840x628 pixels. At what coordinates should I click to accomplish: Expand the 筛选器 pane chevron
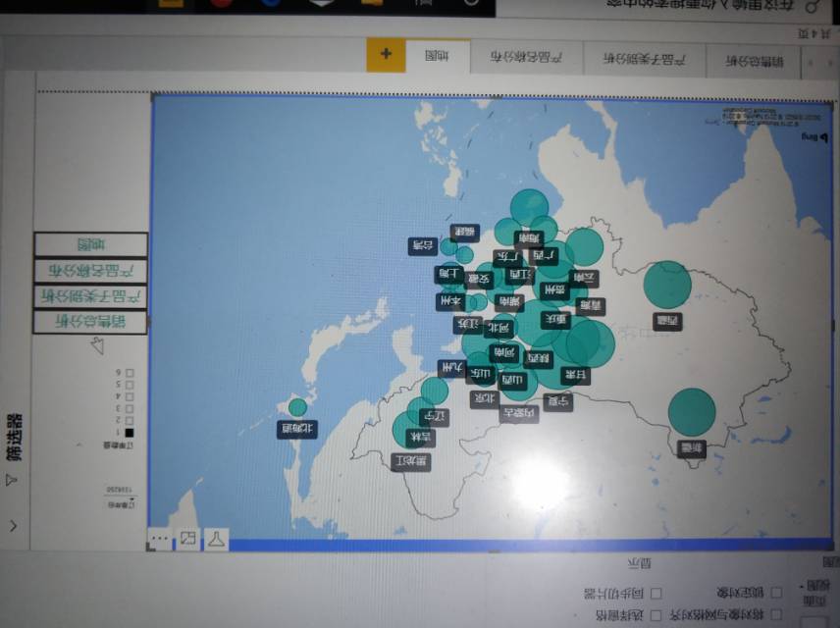point(13,526)
